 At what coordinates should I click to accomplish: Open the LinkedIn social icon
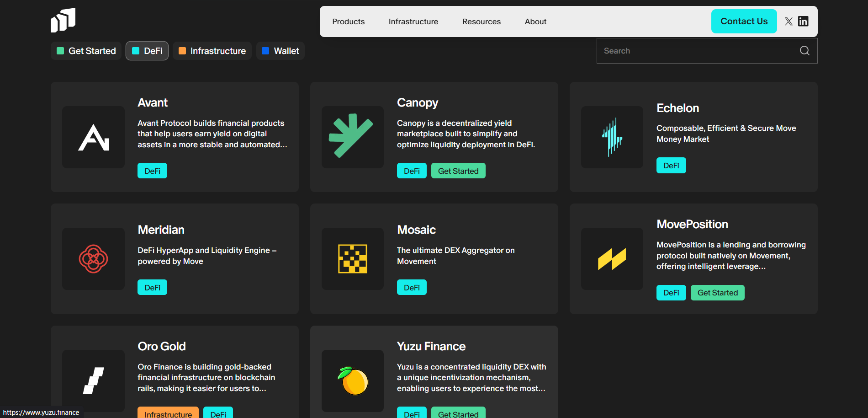tap(803, 21)
